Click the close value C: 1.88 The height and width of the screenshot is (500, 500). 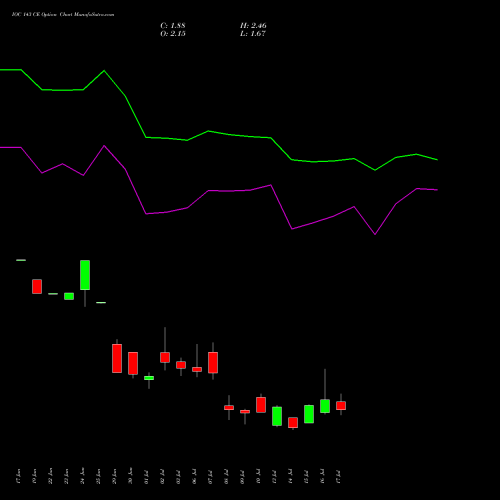click(173, 26)
